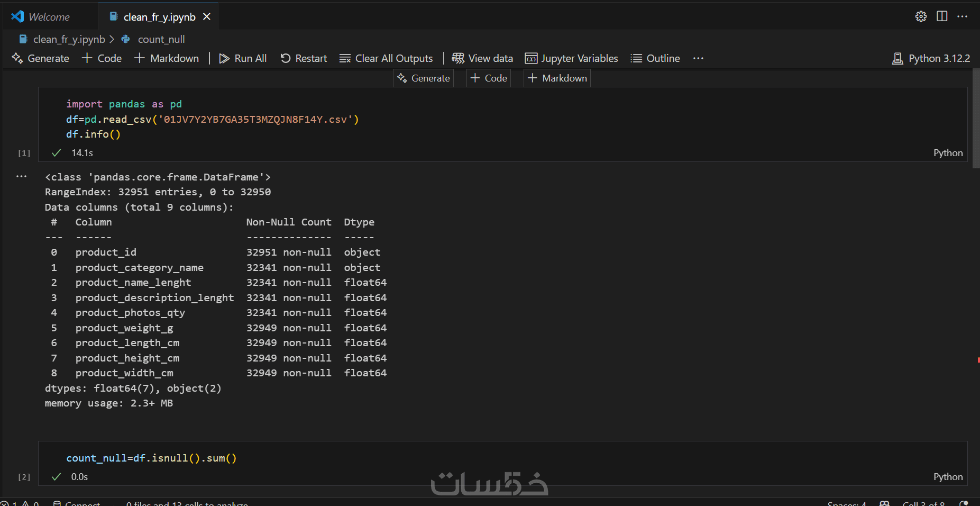Click Run All in the notebook toolbar

click(243, 58)
